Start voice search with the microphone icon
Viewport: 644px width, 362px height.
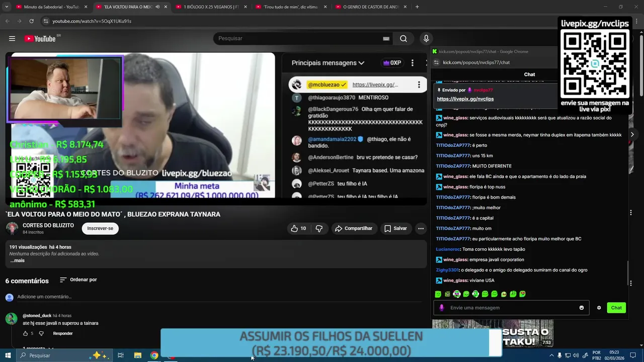[x=426, y=39]
